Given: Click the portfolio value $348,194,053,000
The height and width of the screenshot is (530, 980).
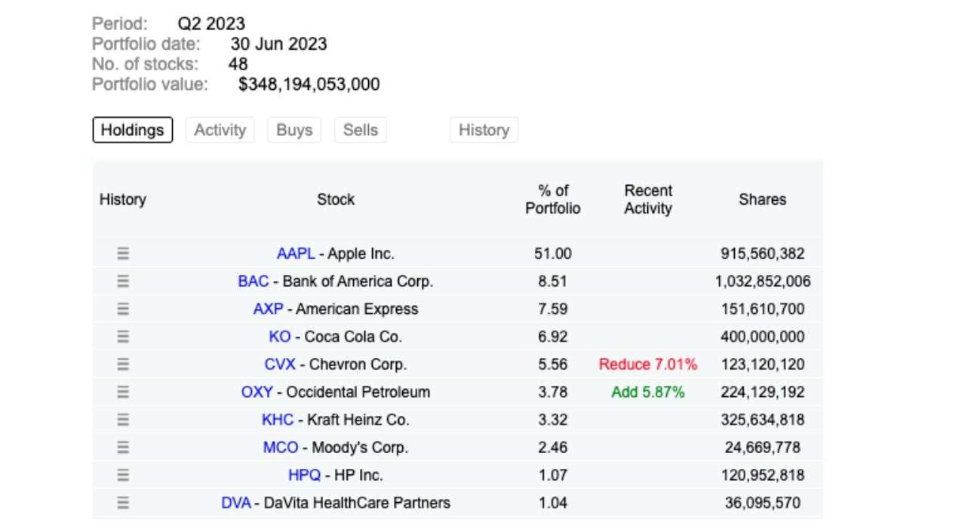Looking at the screenshot, I should [309, 85].
